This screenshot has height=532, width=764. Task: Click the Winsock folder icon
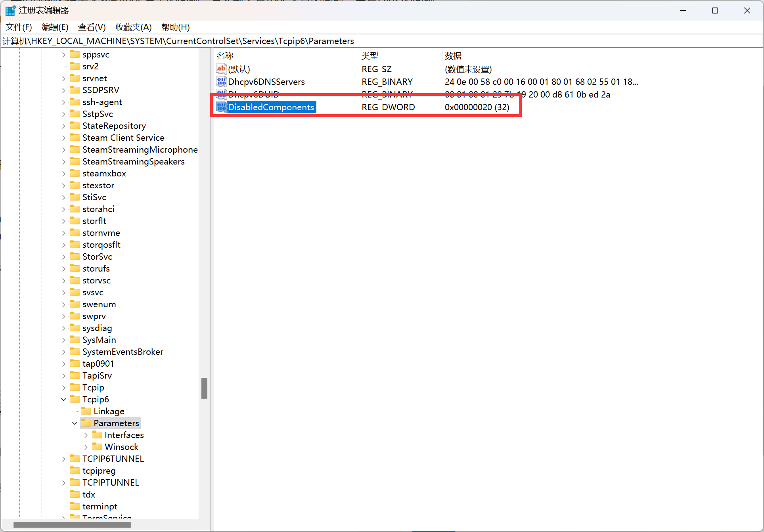click(97, 447)
